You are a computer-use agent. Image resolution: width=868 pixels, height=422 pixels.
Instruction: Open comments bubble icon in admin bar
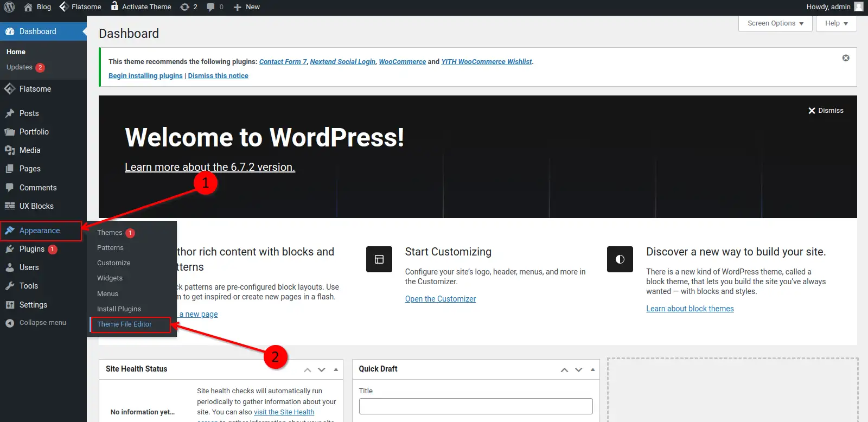tap(210, 7)
